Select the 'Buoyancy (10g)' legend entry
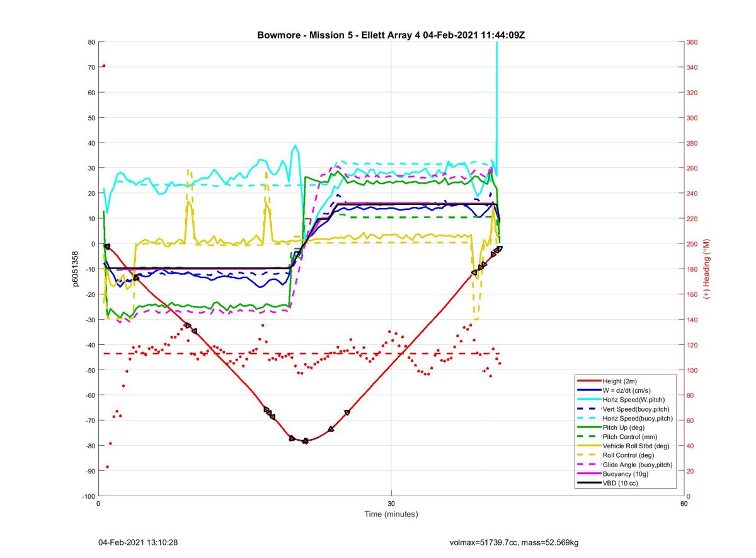This screenshot has height=558, width=756. (x=624, y=474)
